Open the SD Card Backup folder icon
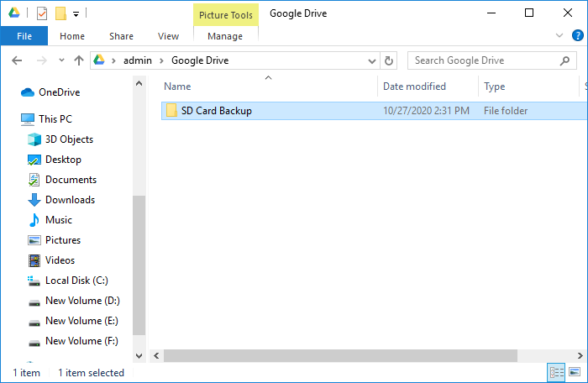This screenshot has width=588, height=383. (171, 111)
